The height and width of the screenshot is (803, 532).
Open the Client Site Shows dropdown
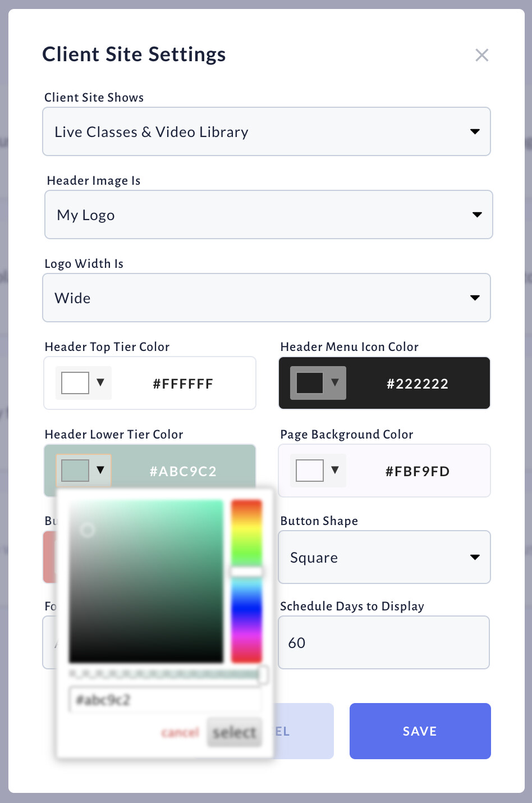coord(267,131)
